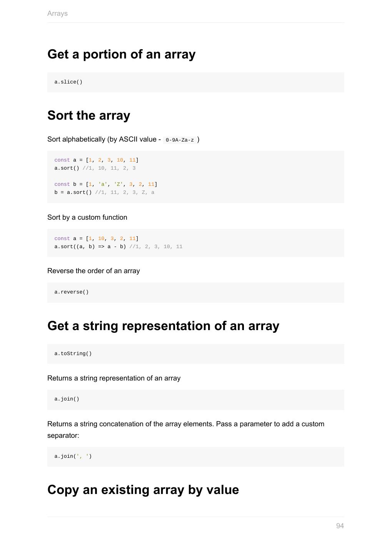Click the a.reverse() code snippet

(x=72, y=292)
